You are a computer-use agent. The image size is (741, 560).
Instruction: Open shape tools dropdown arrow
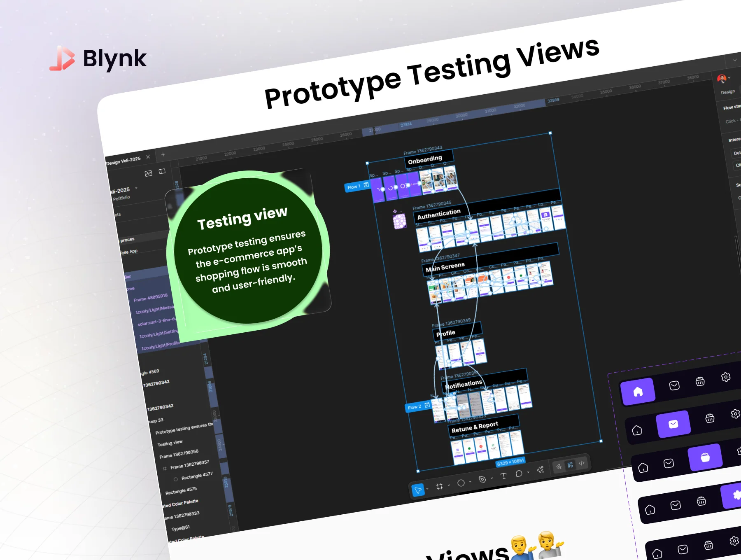pos(470,482)
